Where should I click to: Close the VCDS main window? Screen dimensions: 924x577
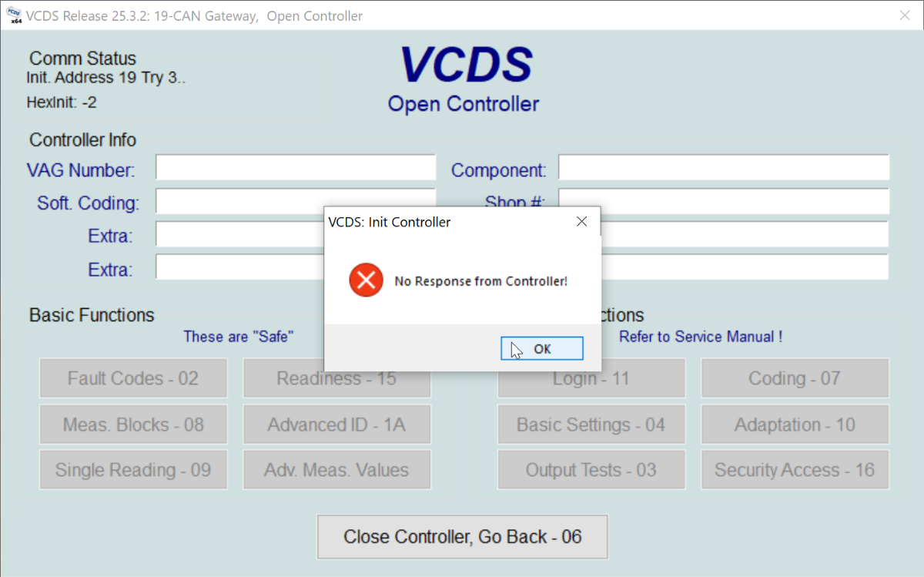906,16
